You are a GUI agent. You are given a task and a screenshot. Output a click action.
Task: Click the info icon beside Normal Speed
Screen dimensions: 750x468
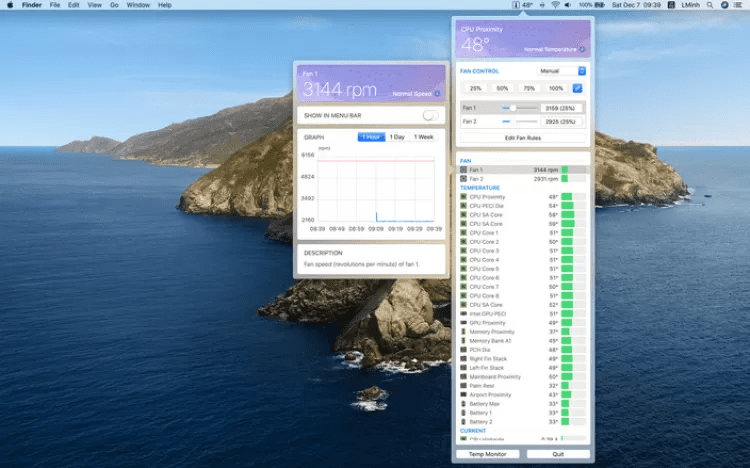pos(437,94)
